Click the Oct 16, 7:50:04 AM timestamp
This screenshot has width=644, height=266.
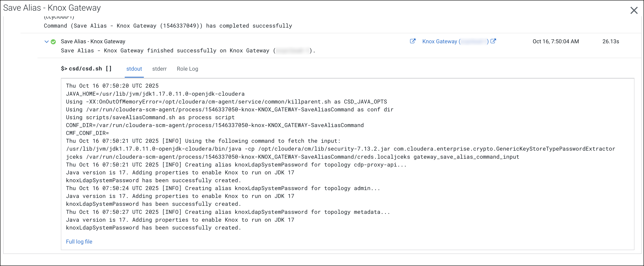coord(556,42)
